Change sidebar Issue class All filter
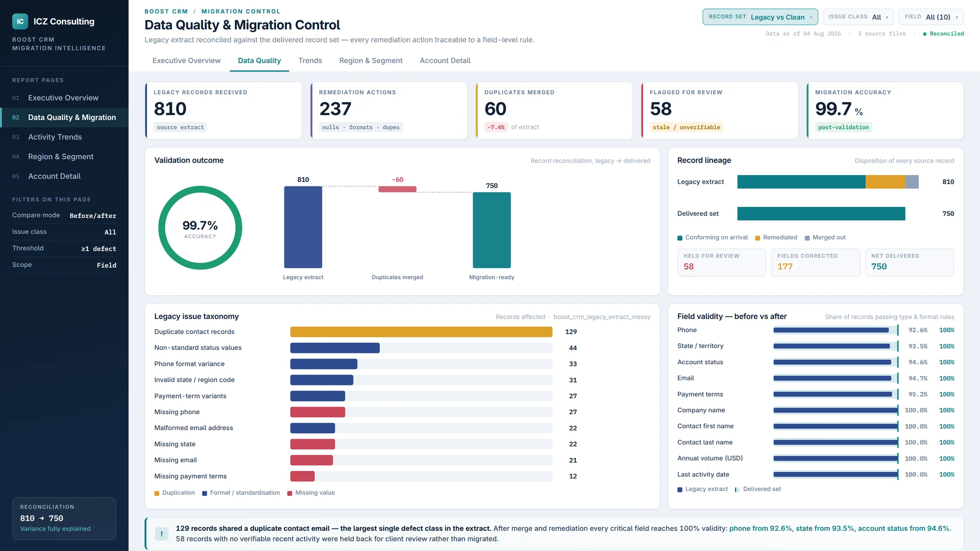The height and width of the screenshot is (551, 980). click(x=64, y=232)
